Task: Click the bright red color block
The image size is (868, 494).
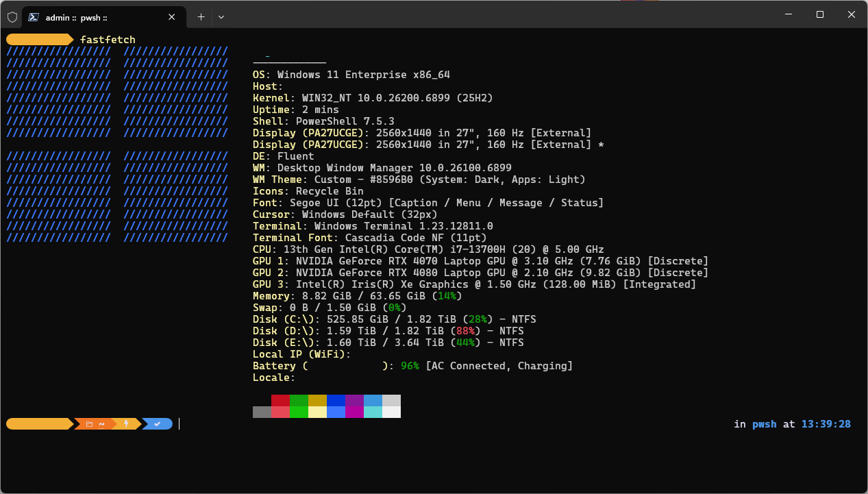Action: [280, 412]
